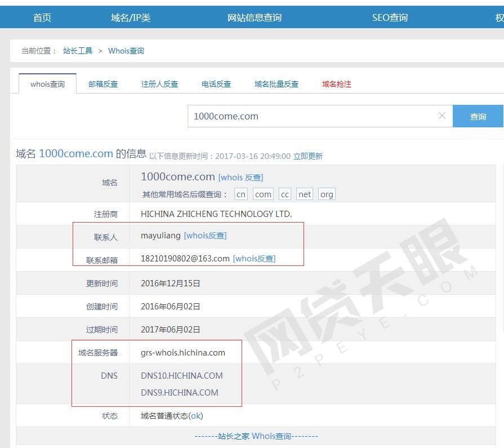Open the SEO查询 navigation menu
Screen dimensions: 504x448
click(390, 17)
